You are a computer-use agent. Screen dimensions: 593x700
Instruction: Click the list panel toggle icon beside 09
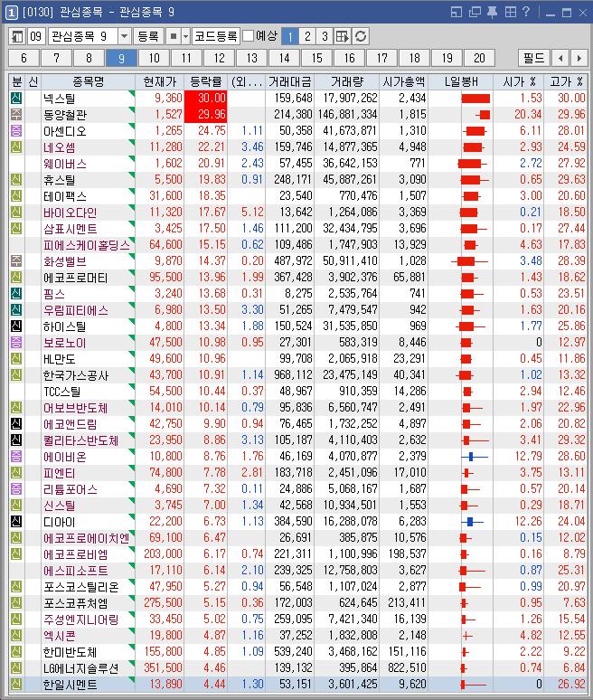(x=17, y=36)
